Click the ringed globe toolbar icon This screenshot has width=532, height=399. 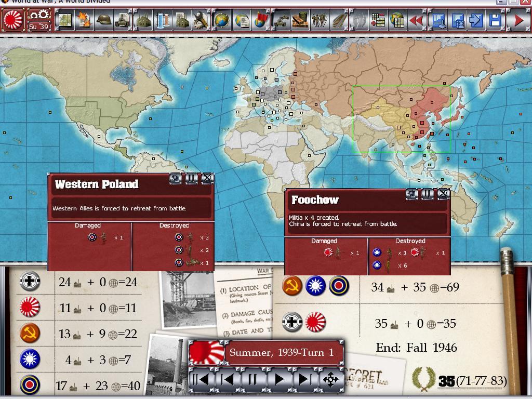coord(221,20)
